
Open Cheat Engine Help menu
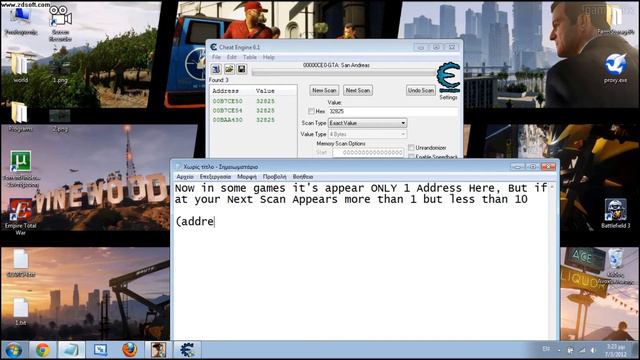[x=269, y=57]
